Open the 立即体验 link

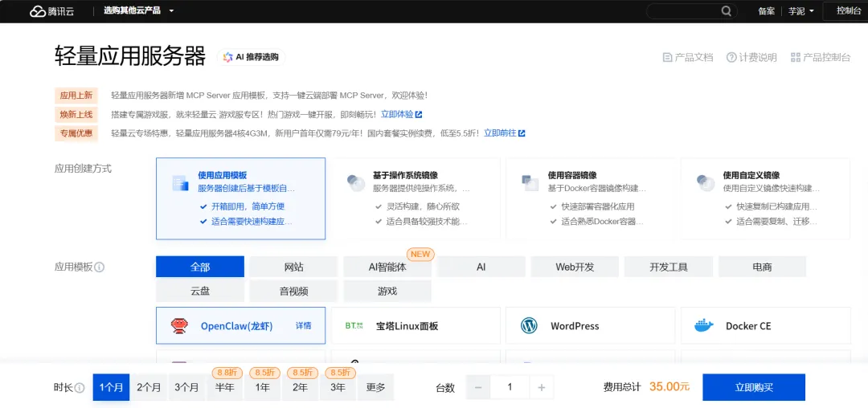tap(397, 114)
